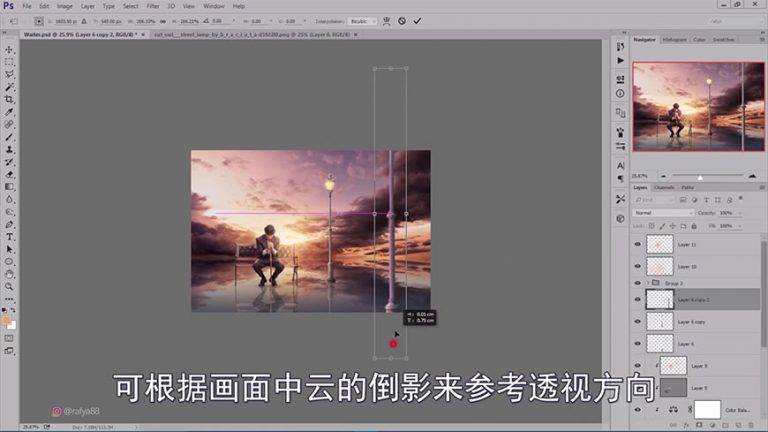The image size is (768, 432).
Task: Commit the transform with the checkmark
Action: (417, 21)
